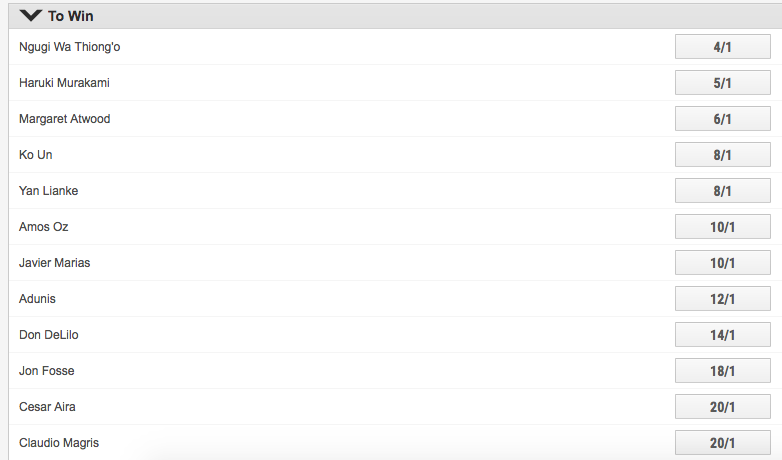Select Jon Fosse at 18/1 odds

[722, 371]
